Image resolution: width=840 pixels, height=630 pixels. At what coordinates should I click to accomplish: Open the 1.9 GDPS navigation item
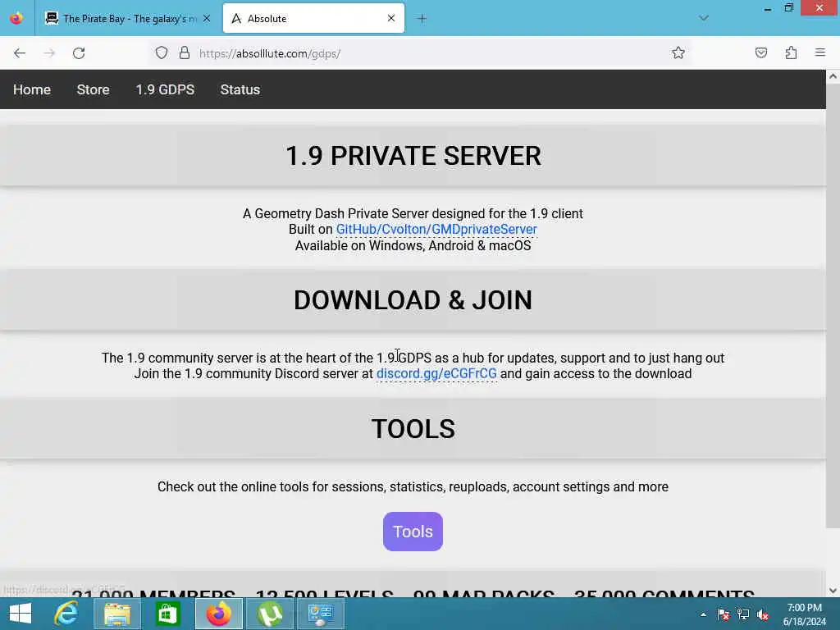tap(165, 89)
